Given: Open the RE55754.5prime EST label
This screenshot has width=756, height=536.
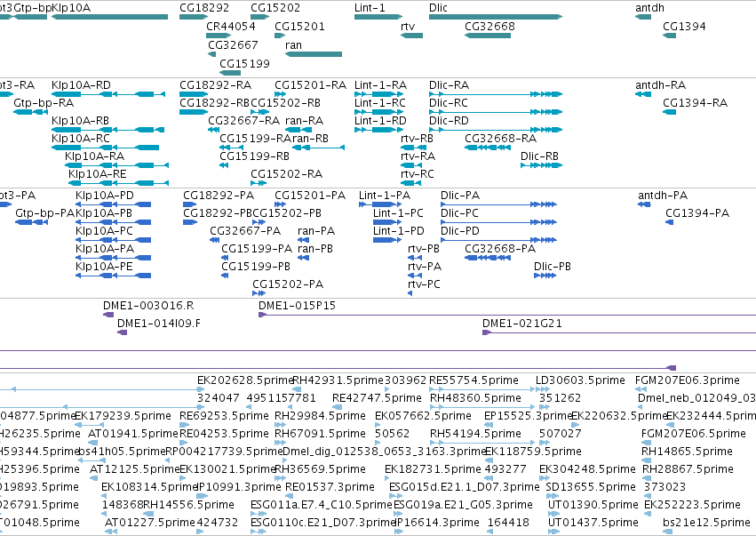Looking at the screenshot, I should 474,380.
